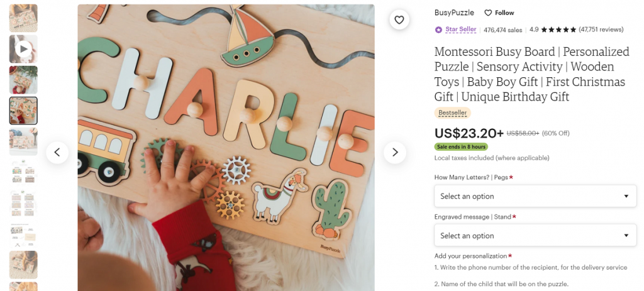Go to next product image
The width and height of the screenshot is (644, 291).
(395, 152)
